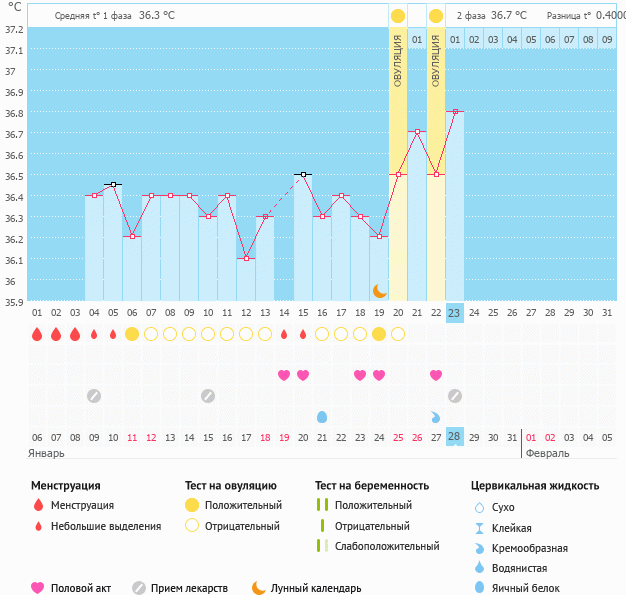Select the filled ovulation test circle on day 19
This screenshot has height=595, width=626.
379,334
